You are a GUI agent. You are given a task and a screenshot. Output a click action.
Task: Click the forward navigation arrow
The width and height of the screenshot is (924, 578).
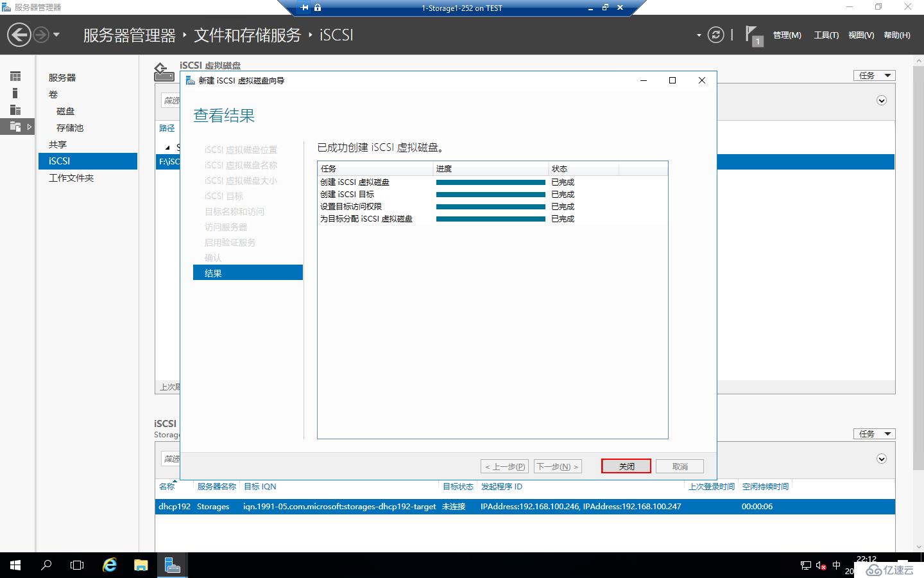[40, 35]
